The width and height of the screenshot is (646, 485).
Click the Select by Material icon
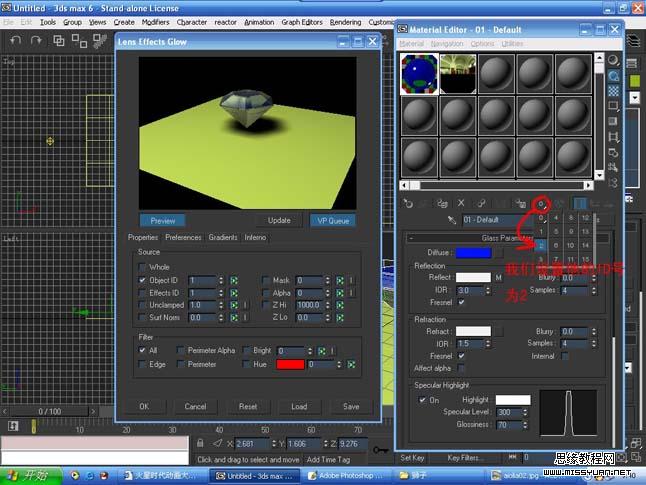point(613,168)
